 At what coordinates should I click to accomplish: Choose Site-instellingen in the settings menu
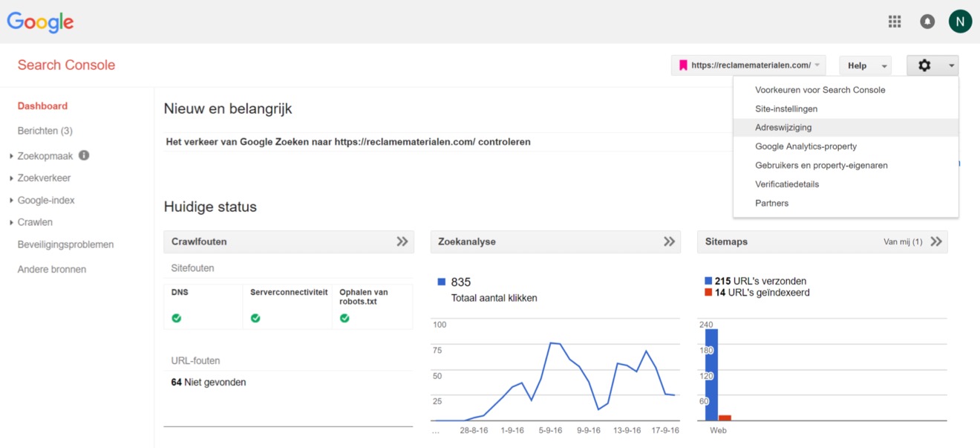pyautogui.click(x=786, y=109)
